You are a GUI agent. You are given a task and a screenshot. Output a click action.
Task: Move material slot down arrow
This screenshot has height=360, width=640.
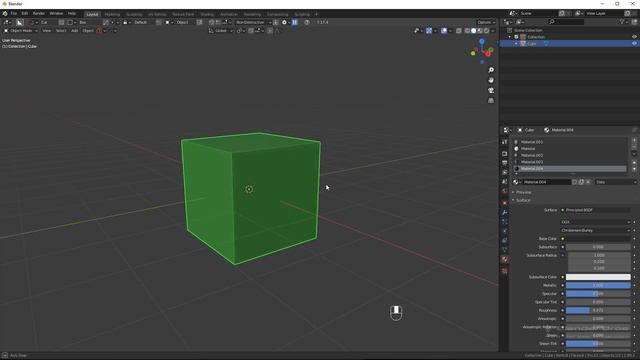coord(634,169)
